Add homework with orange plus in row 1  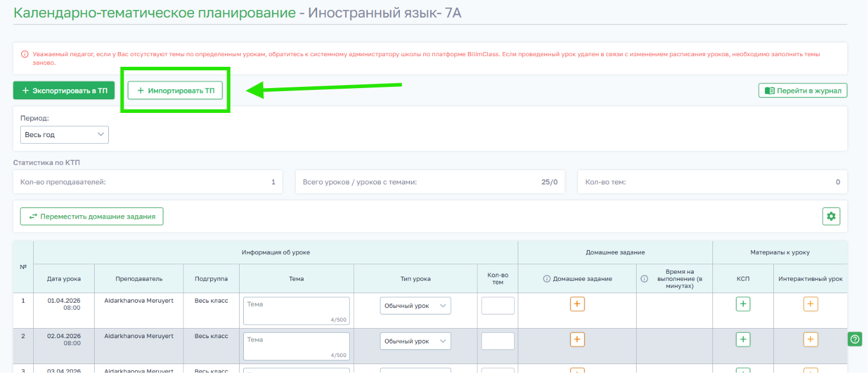coord(577,304)
